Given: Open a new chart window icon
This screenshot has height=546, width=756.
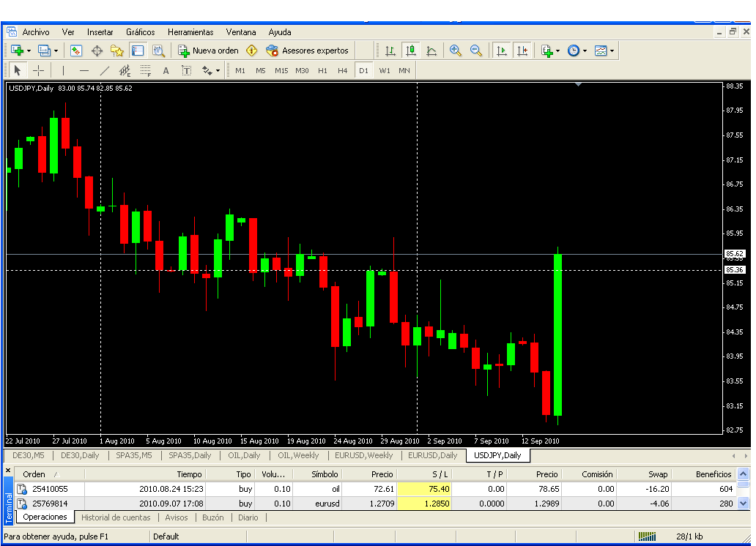Looking at the screenshot, I should pyautogui.click(x=18, y=51).
